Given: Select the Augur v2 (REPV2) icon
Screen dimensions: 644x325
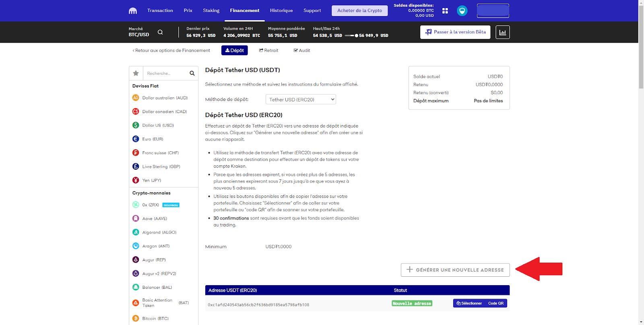Looking at the screenshot, I should click(136, 274).
